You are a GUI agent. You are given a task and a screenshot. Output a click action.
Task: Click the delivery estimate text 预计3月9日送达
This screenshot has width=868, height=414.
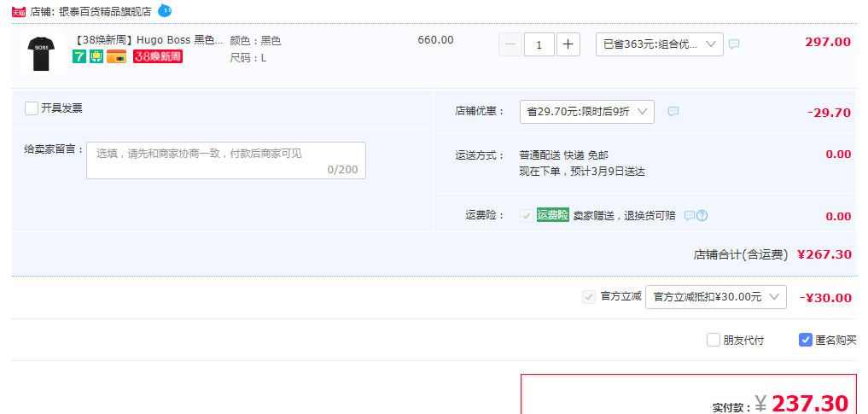tap(609, 172)
